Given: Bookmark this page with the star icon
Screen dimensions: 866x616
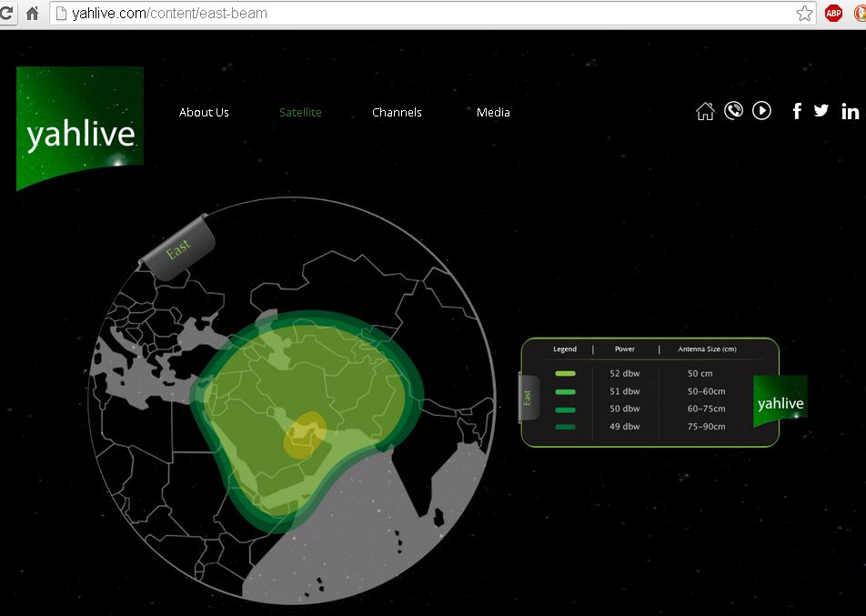Looking at the screenshot, I should pyautogui.click(x=804, y=14).
